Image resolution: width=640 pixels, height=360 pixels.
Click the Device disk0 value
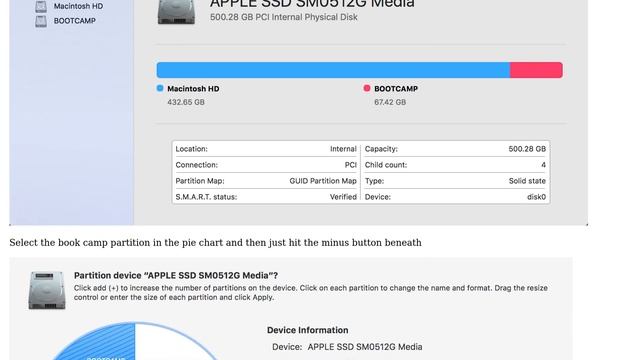(536, 197)
